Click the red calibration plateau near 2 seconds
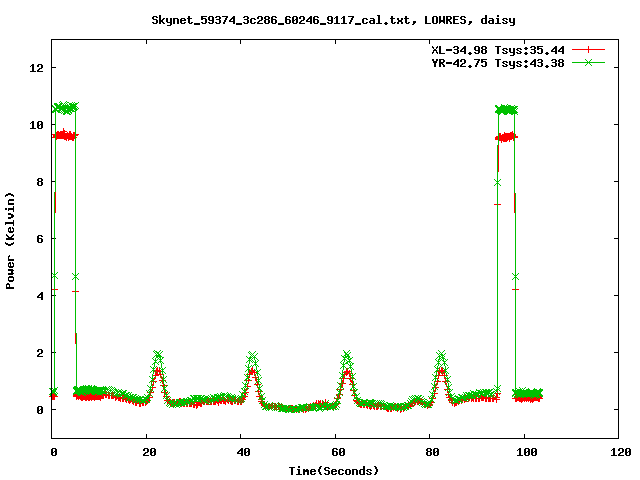This screenshot has width=640, height=480. tap(64, 135)
